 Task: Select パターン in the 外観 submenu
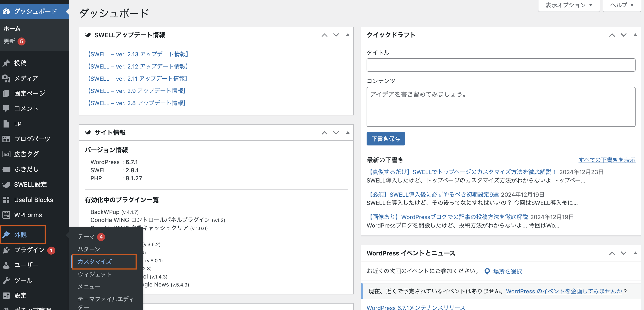89,249
